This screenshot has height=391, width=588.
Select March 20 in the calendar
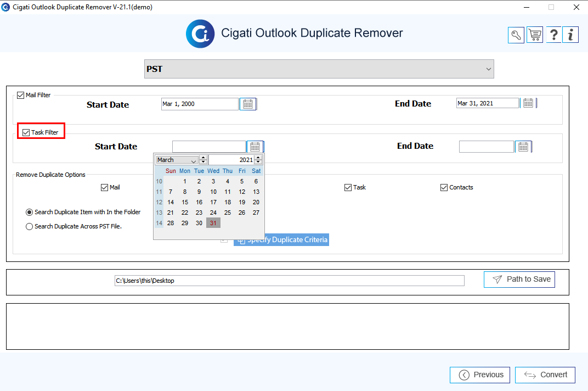click(256, 202)
